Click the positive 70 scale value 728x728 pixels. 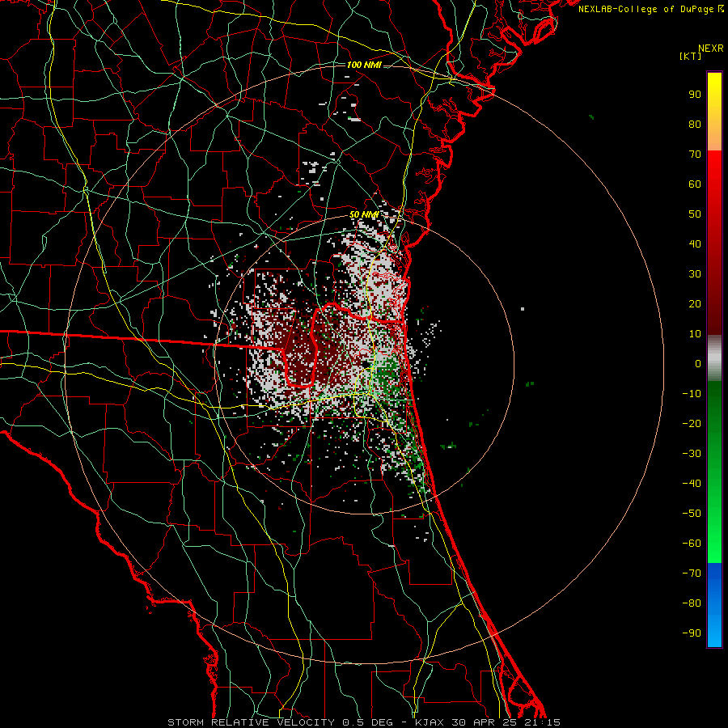point(695,154)
